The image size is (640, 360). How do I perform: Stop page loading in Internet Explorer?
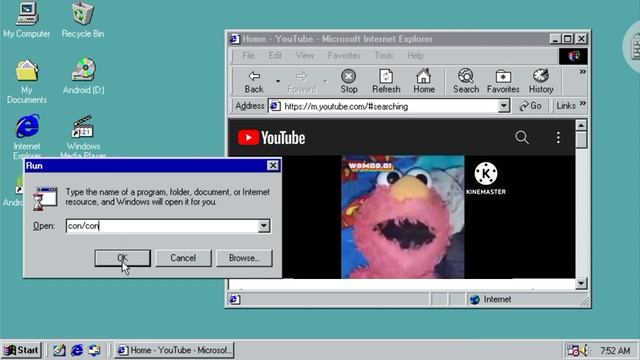(349, 82)
